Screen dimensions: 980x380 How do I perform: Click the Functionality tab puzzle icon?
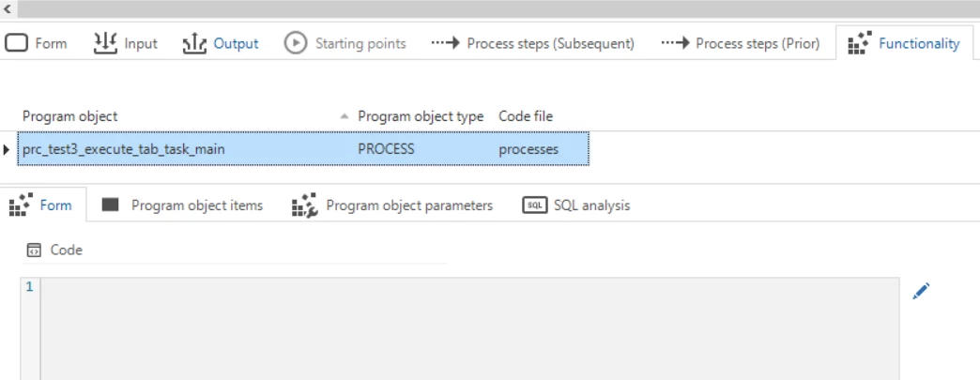[x=859, y=43]
